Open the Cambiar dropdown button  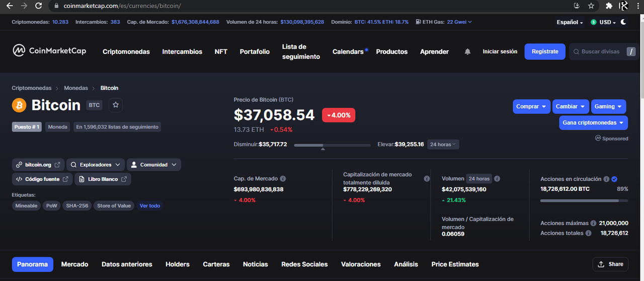pos(571,107)
